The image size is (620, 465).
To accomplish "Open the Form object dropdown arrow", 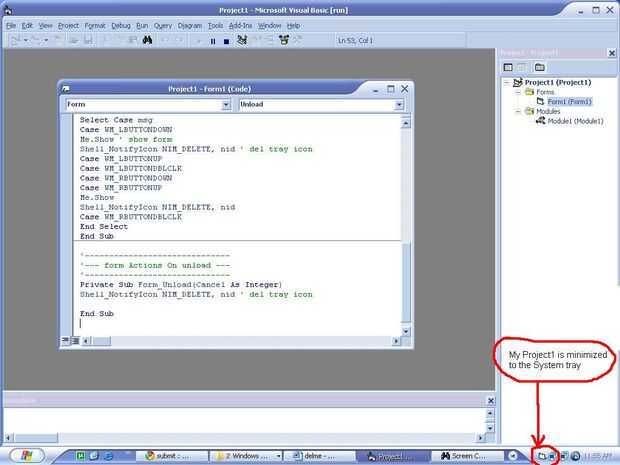I will tap(226, 104).
